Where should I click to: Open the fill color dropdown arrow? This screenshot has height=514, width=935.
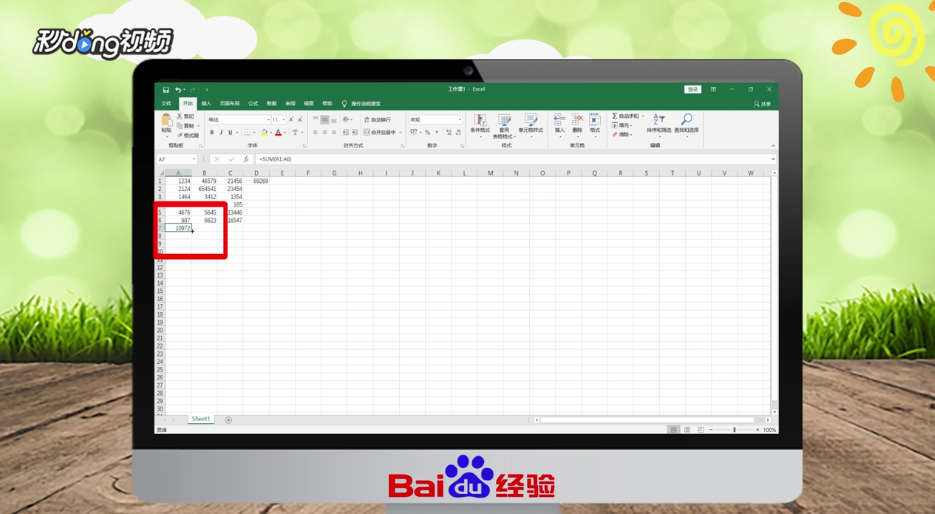(271, 132)
